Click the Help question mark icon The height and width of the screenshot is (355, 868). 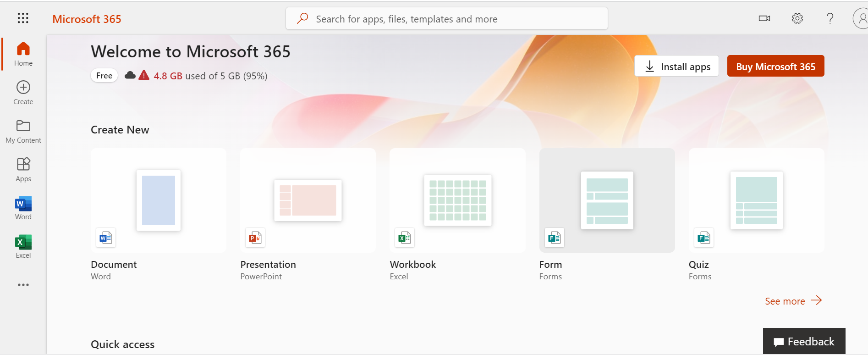(830, 18)
